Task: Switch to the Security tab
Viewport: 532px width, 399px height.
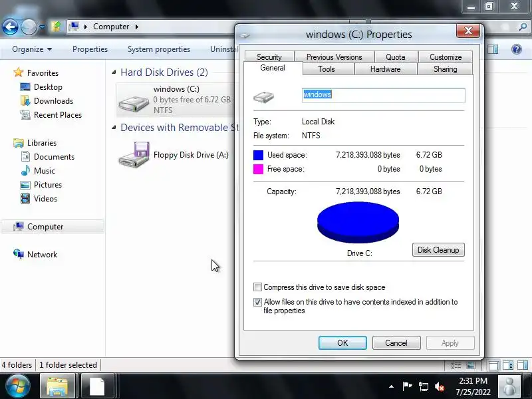Action: [269, 57]
